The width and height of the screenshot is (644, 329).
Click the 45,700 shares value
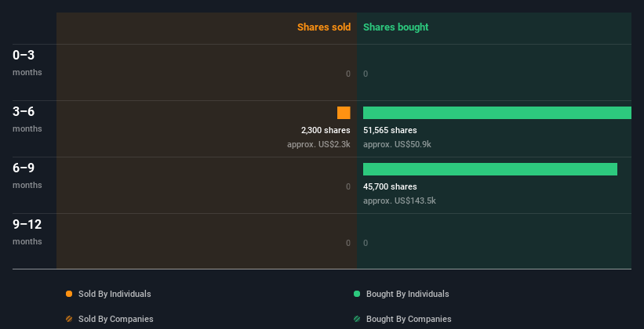[x=390, y=186]
